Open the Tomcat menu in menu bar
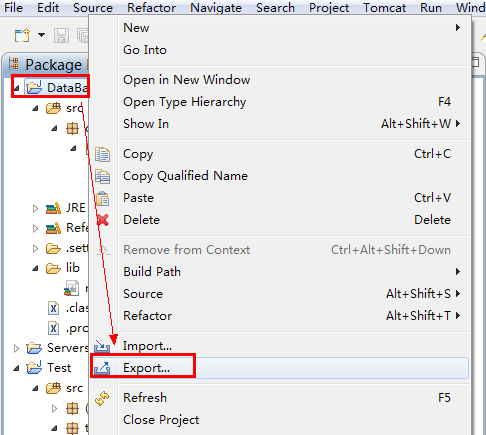This screenshot has height=435, width=486. (x=385, y=7)
